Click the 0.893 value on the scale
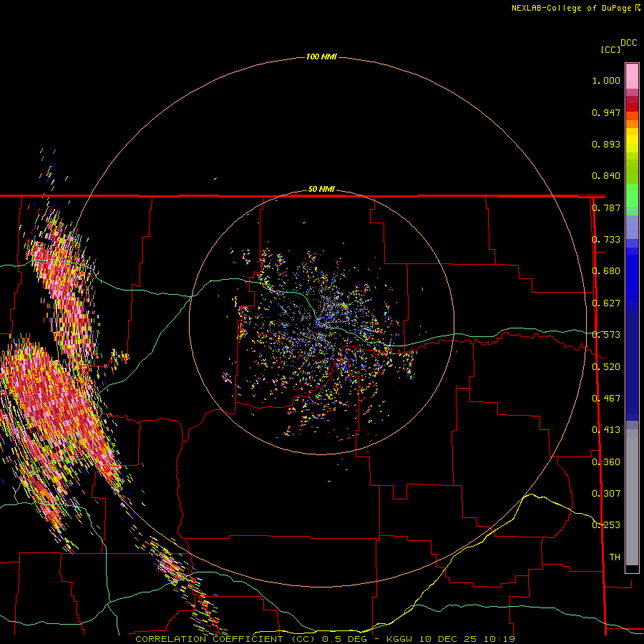Image resolution: width=644 pixels, height=644 pixels. [x=606, y=144]
